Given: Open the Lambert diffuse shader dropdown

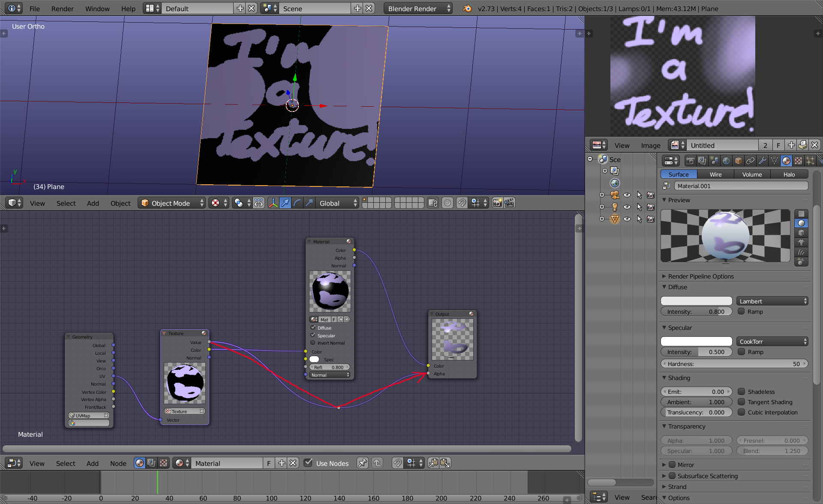Looking at the screenshot, I should pos(772,301).
